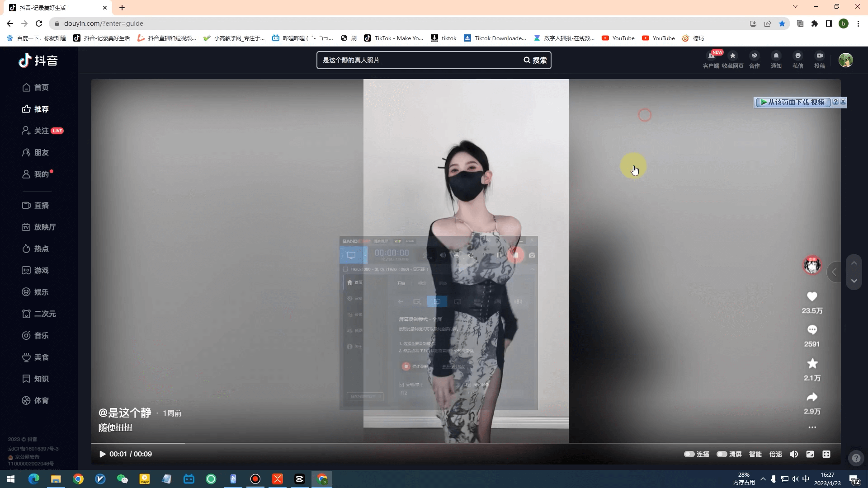The width and height of the screenshot is (868, 488).
Task: Open 倍速 playback speed menu
Action: click(776, 454)
